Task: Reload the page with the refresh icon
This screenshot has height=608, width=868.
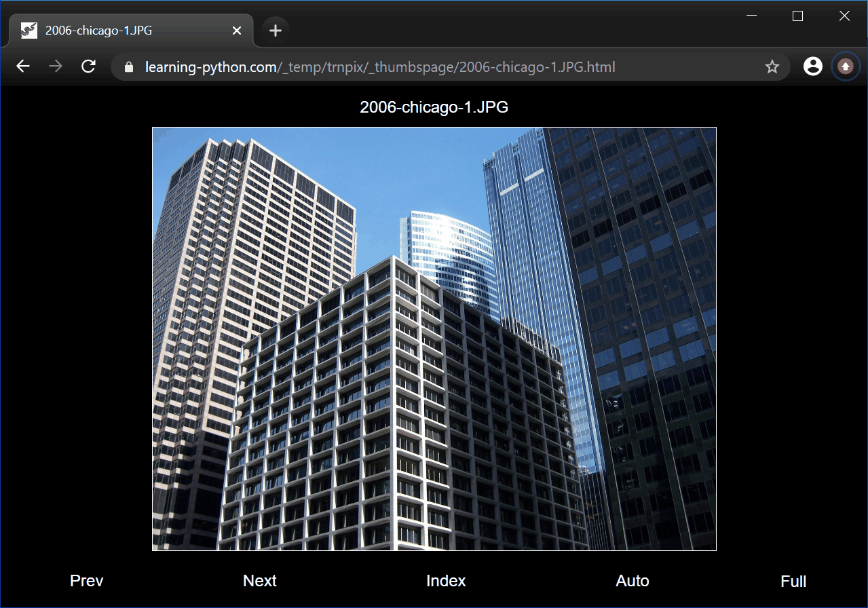Action: click(88, 66)
